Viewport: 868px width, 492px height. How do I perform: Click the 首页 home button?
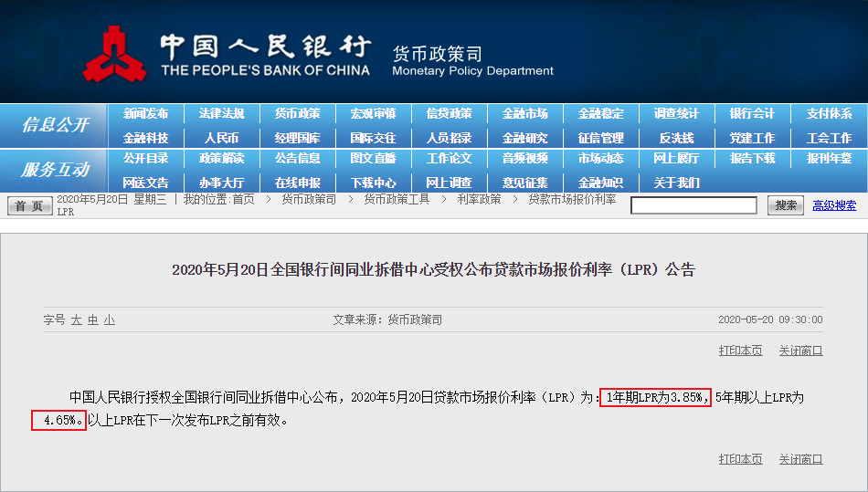30,205
